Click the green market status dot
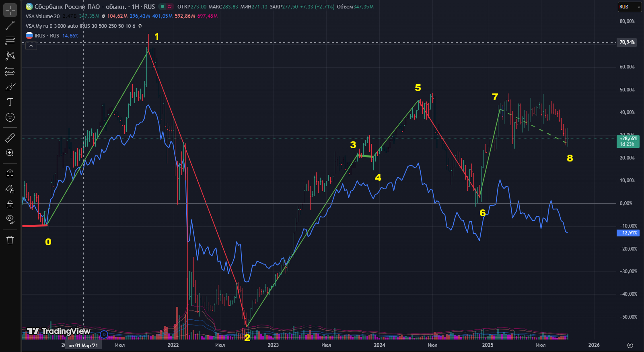Viewport: 644px width, 352px height. (163, 6)
